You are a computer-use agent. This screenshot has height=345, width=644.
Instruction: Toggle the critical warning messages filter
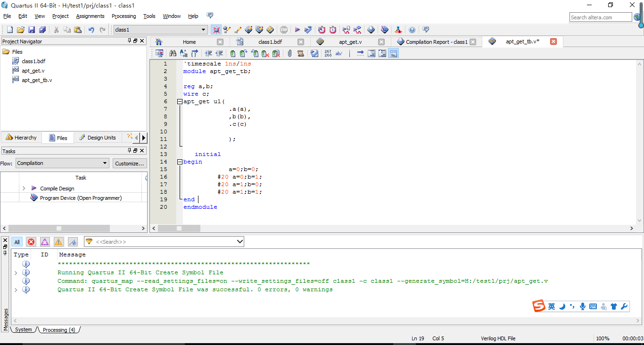[45, 242]
